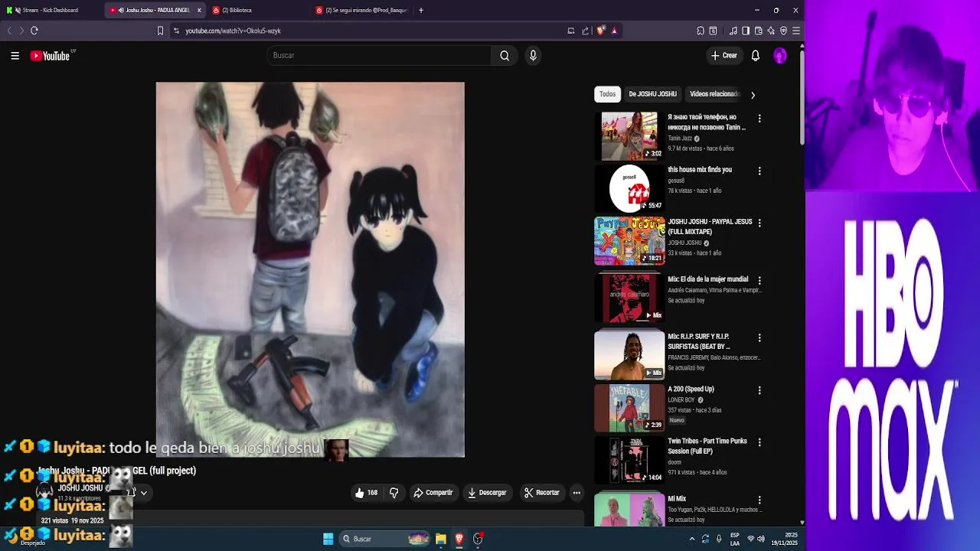Click the 'Compartir' share button
The image size is (980, 551).
[x=433, y=493]
